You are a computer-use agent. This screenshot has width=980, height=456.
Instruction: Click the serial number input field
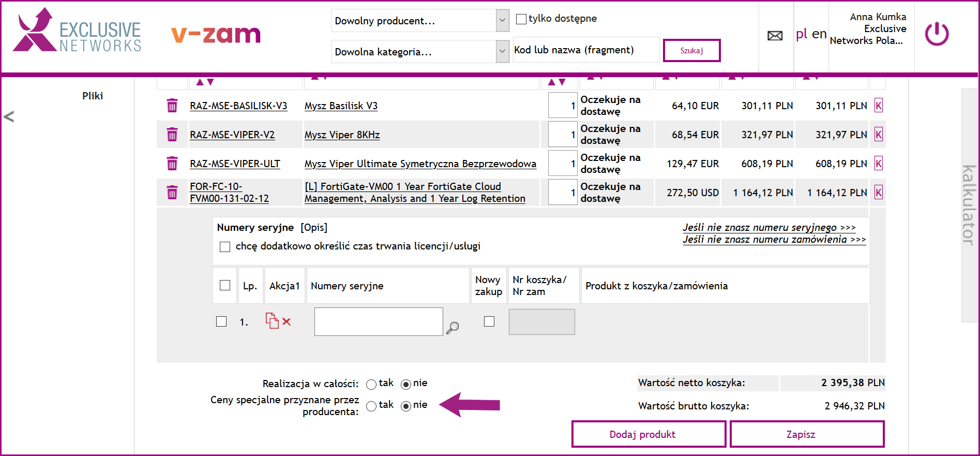379,321
